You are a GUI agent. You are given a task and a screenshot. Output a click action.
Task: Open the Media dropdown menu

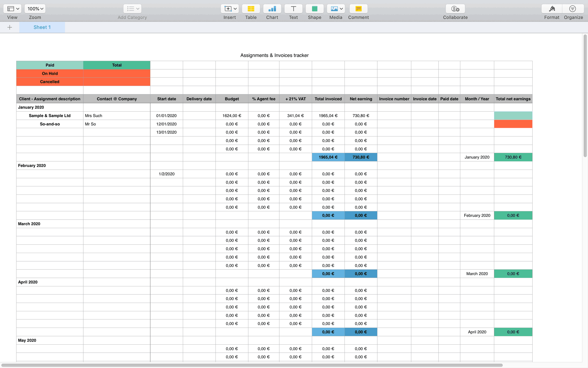[336, 9]
